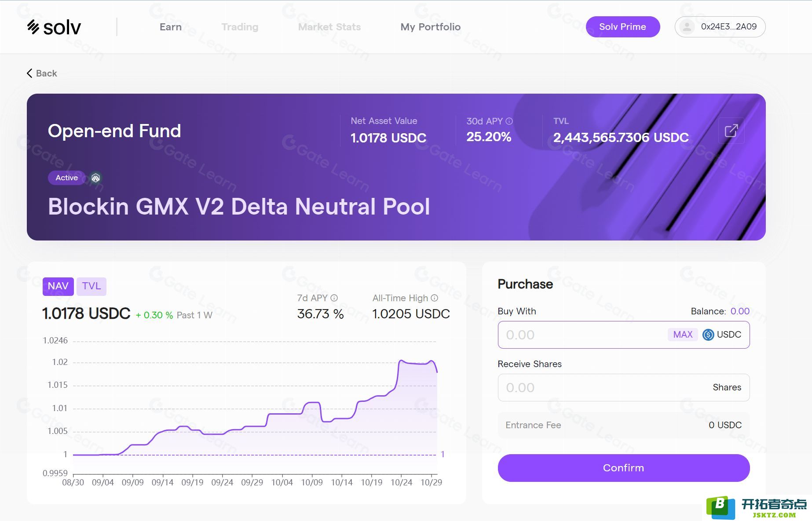Screen dimensions: 812x521
Task: Click the All-Time High info icon
Action: (435, 298)
